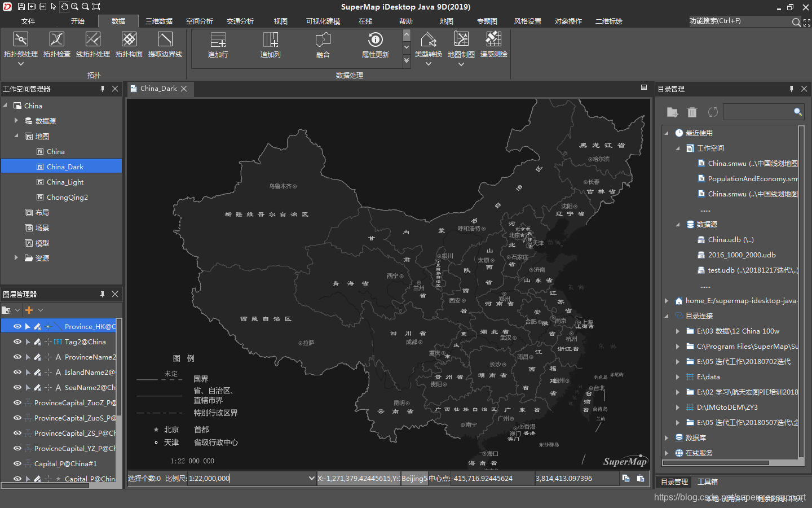812x508 pixels.
Task: Open dropdown arrow next to add layer plus
Action: tap(41, 310)
